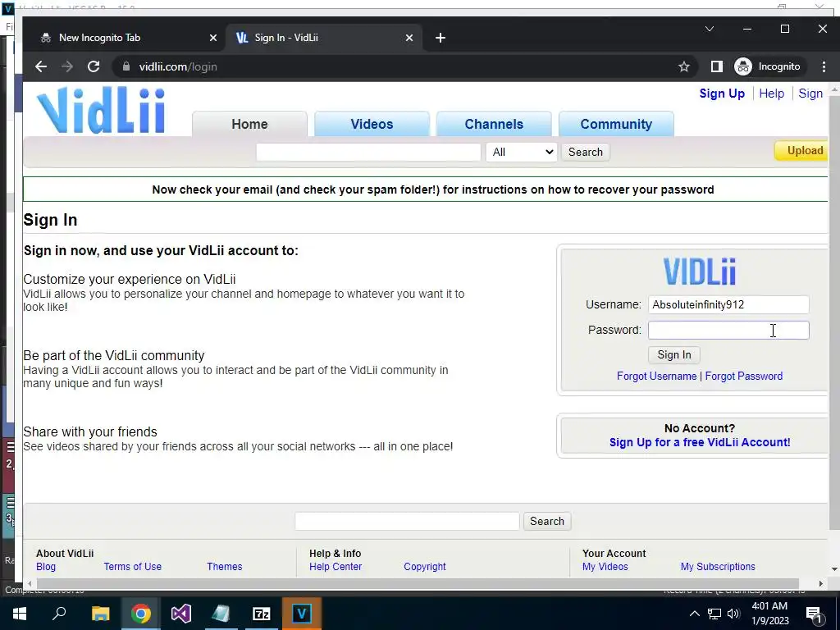Open a new tab with the plus icon
Screen dimensions: 840x630
(441, 38)
